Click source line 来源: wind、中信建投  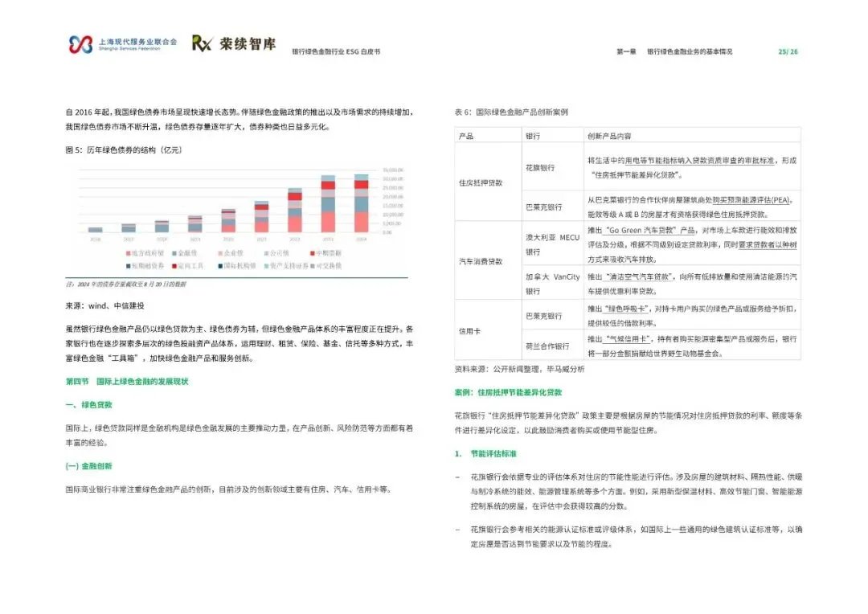click(x=104, y=305)
